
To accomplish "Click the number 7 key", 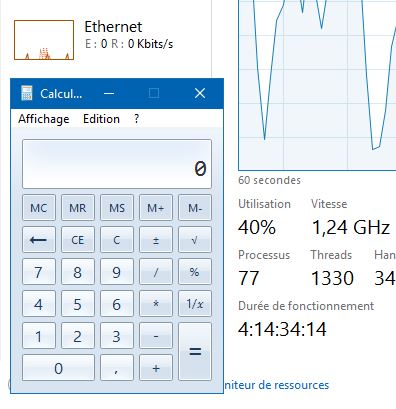I will (39, 272).
